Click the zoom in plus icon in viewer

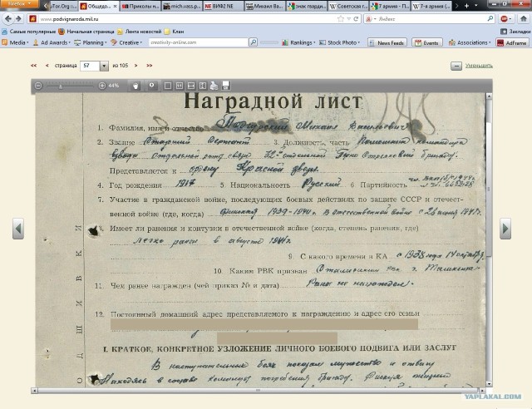(x=102, y=86)
